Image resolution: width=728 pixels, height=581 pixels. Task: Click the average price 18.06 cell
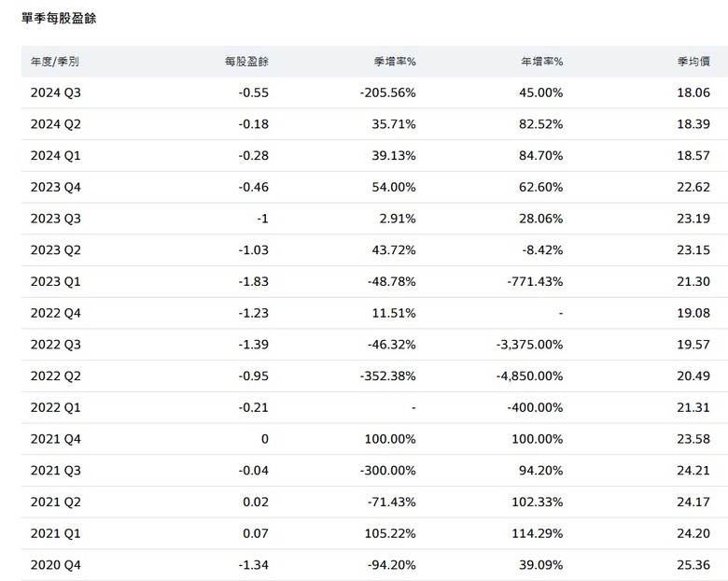[693, 93]
